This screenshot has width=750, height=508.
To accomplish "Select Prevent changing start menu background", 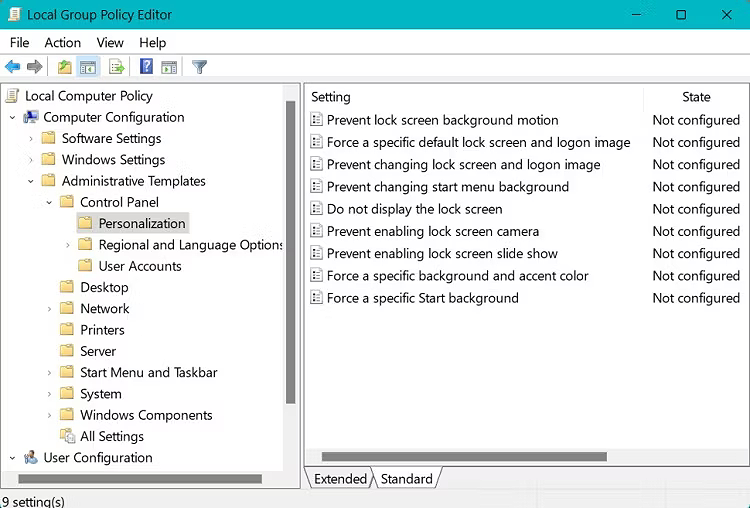I will tap(448, 187).
